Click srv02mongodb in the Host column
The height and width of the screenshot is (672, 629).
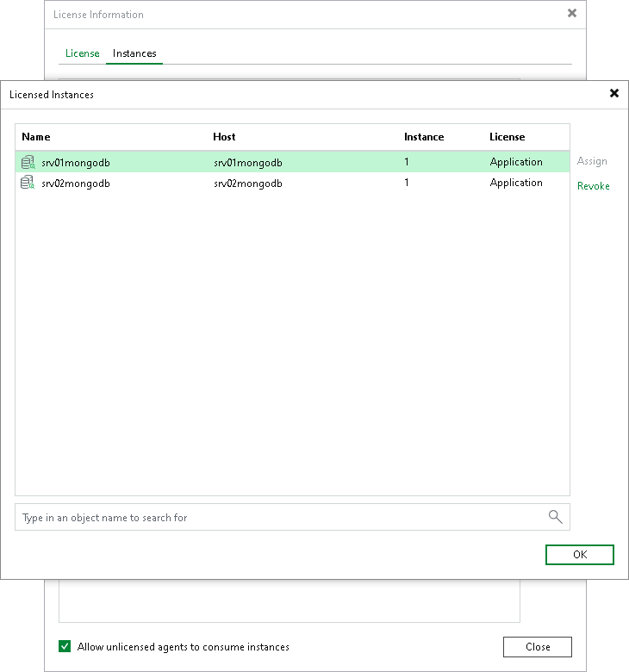click(248, 184)
